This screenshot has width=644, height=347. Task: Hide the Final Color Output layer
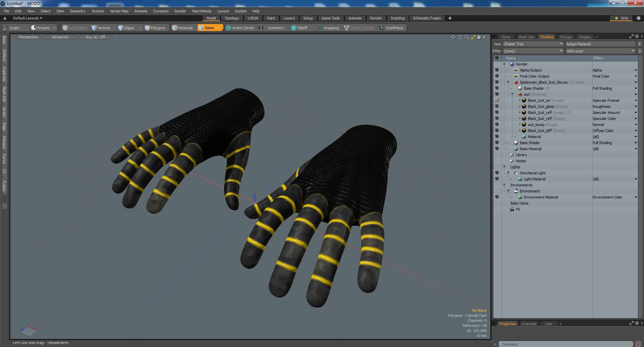(x=497, y=76)
